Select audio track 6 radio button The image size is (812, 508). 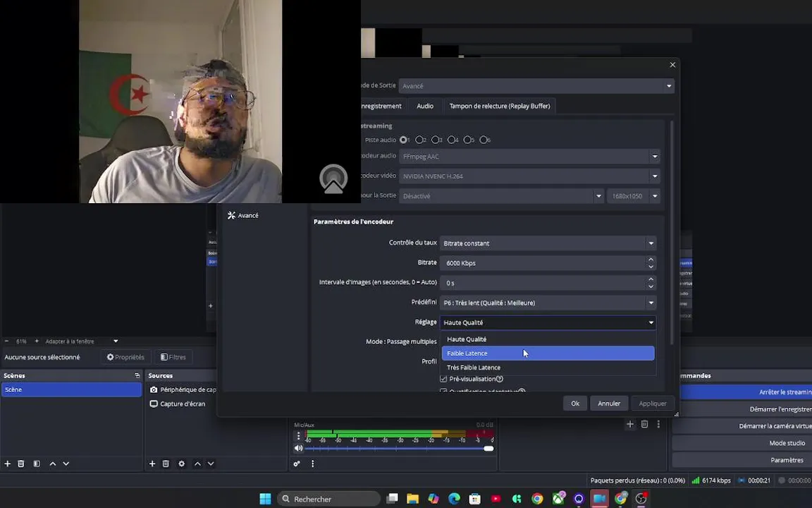pos(483,140)
